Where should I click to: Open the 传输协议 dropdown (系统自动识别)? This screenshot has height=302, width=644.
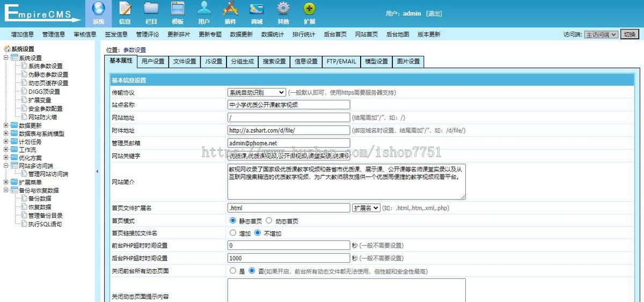(257, 92)
